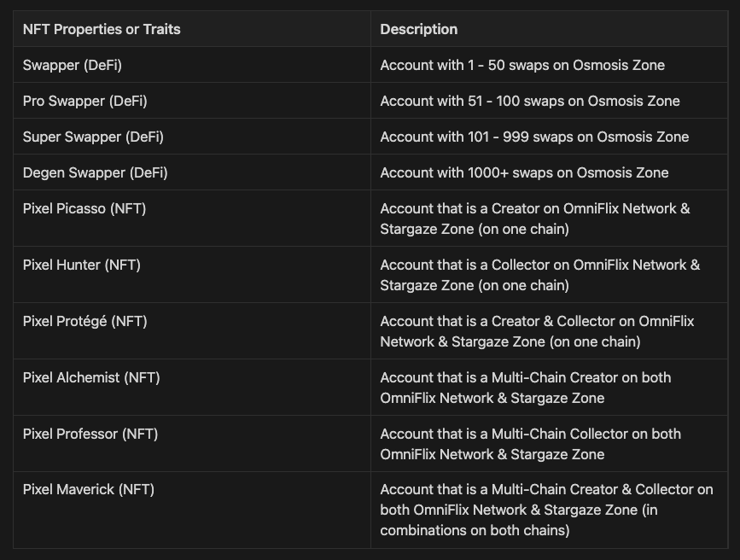Click the Multi-Chain Collector description for Pixel Professor
Viewport: 740px width, 560px height.
tap(530, 444)
